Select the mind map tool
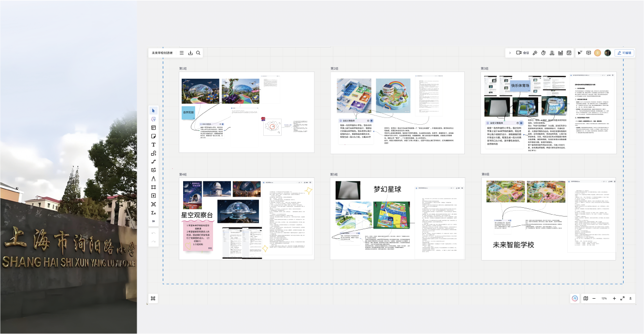Viewport: 644px width, 334px height. pos(154,204)
